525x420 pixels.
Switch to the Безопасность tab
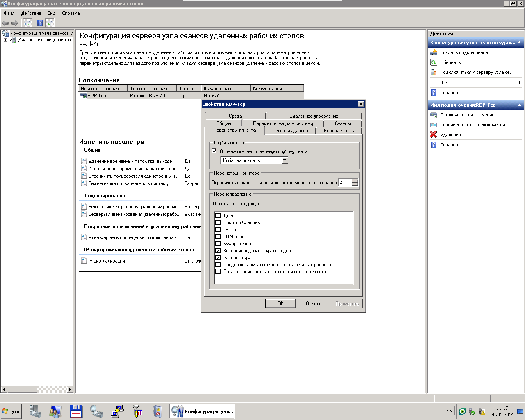(x=338, y=131)
